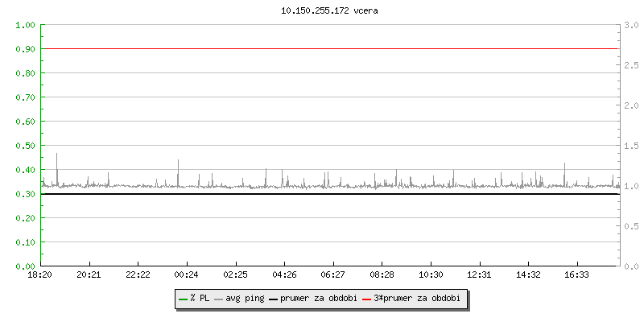Image resolution: width=644 pixels, height=322 pixels.
Task: Click the chart title 10.150.255.172 vcera
Action: pos(331,11)
